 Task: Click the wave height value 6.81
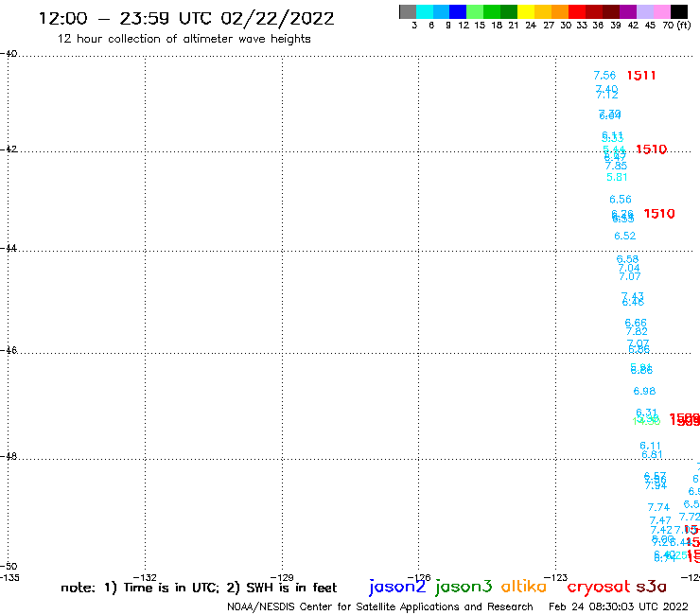click(x=653, y=455)
